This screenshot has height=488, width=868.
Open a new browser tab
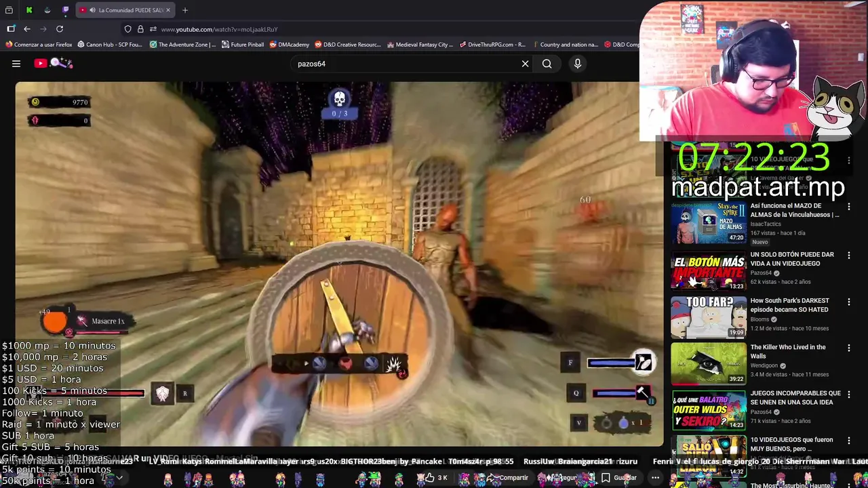185,10
